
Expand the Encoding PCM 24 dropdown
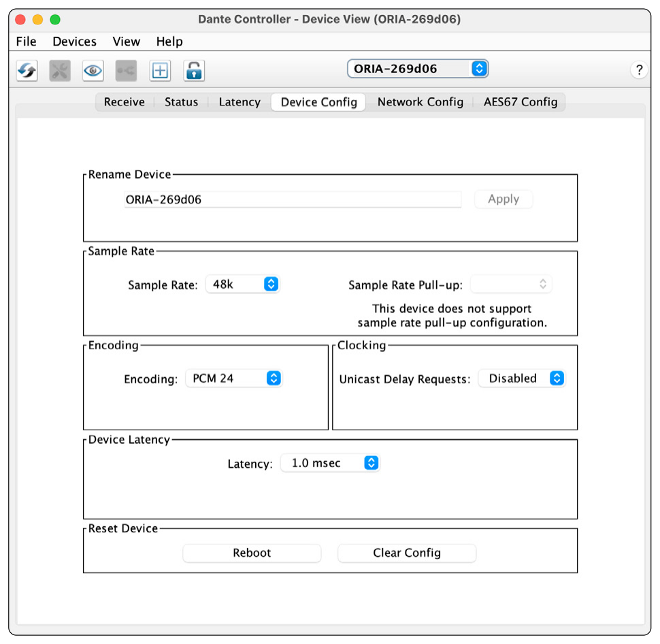[233, 379]
